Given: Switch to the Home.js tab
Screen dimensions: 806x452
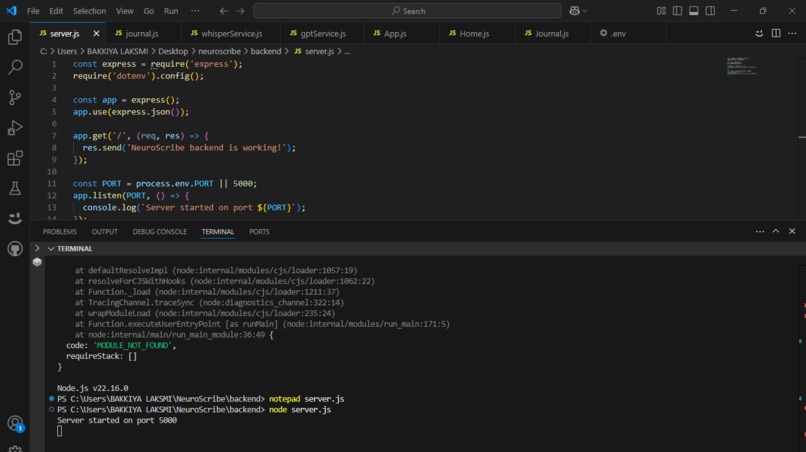Looking at the screenshot, I should tap(477, 33).
